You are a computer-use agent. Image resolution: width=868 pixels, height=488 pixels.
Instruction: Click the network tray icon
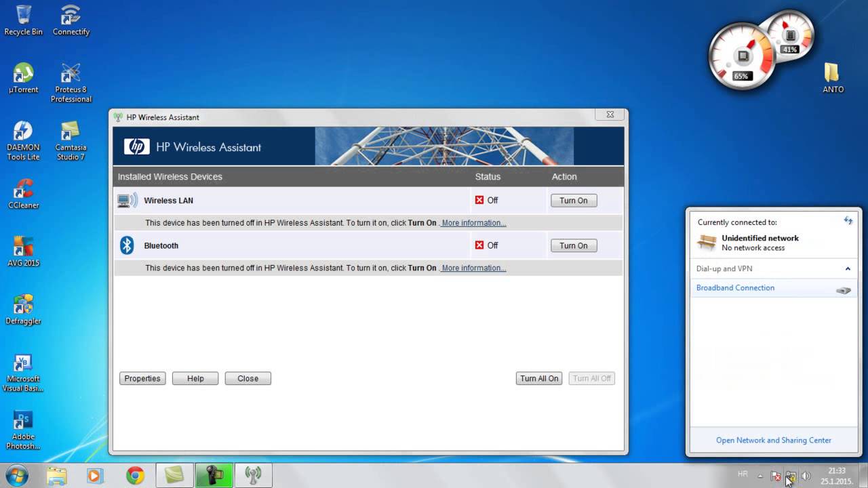(791, 476)
